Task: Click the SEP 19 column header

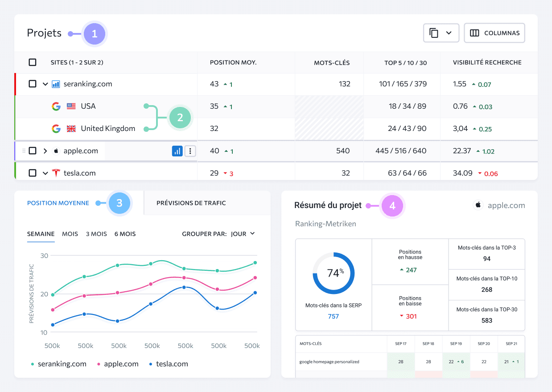Action: 456,344
